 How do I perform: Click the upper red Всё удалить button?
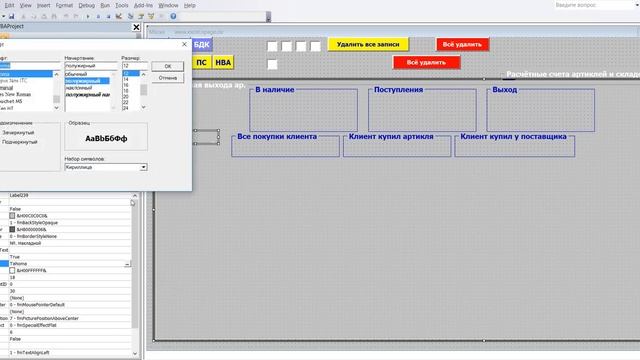tap(462, 44)
